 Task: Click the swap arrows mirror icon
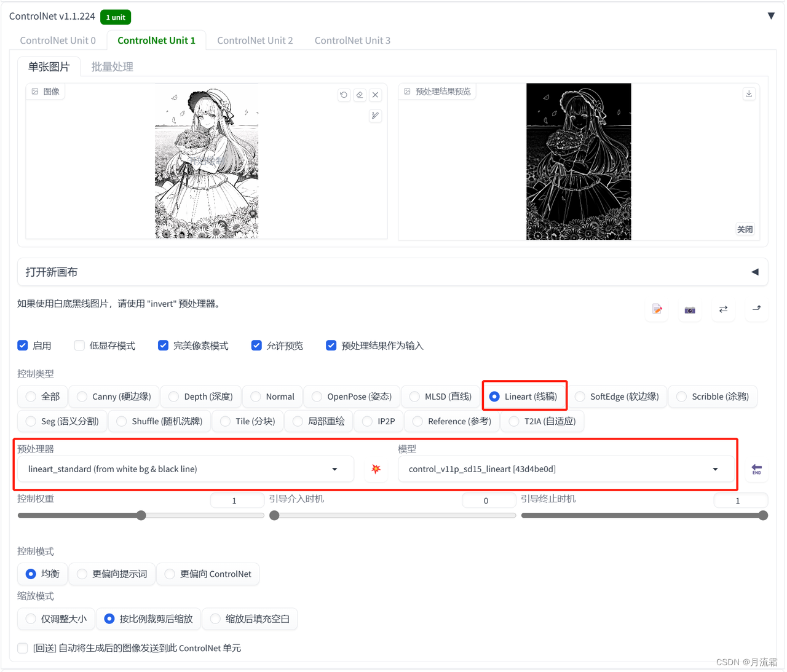(x=723, y=309)
